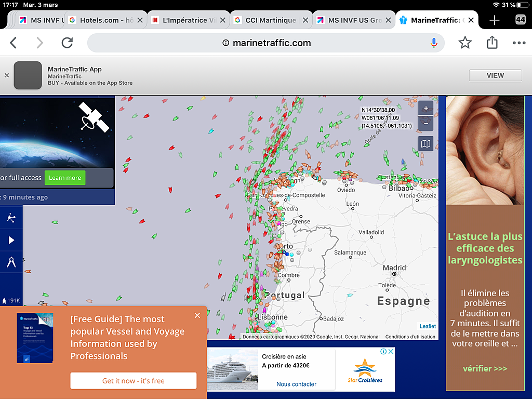Close the L'Impératrice tab
532x399 pixels.
coord(222,20)
